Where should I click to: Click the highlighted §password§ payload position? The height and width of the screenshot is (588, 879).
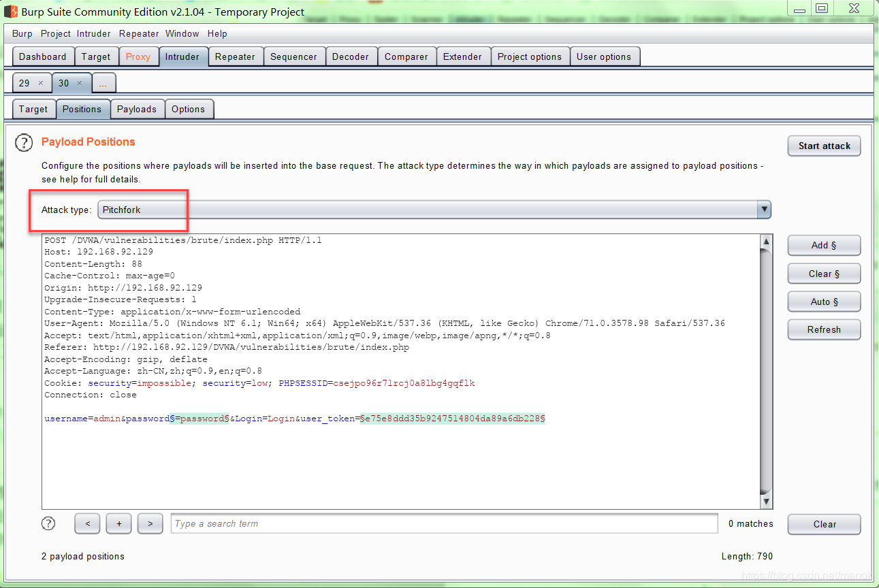(199, 419)
